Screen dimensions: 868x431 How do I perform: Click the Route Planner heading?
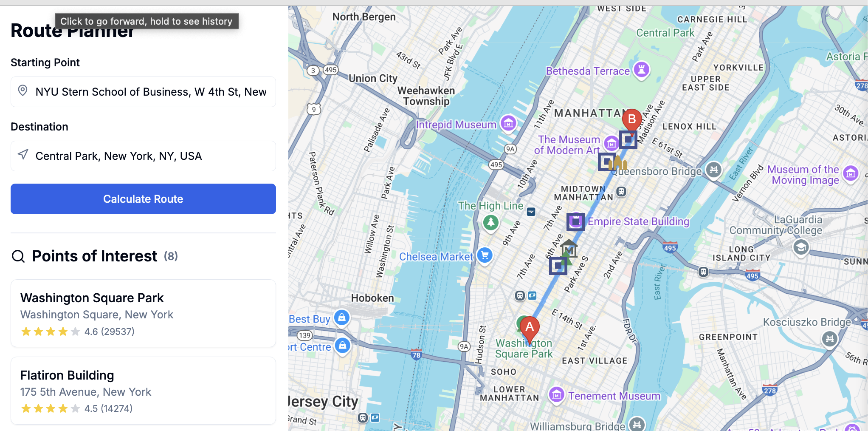[72, 31]
